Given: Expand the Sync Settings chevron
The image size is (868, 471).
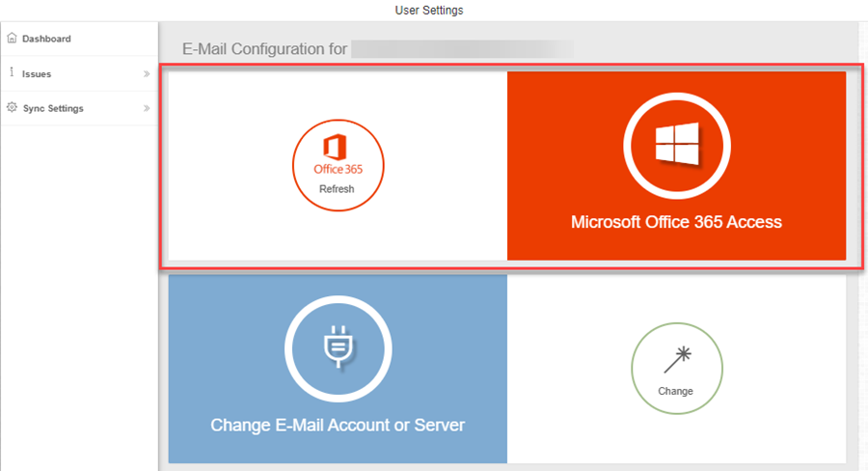Looking at the screenshot, I should pyautogui.click(x=147, y=108).
